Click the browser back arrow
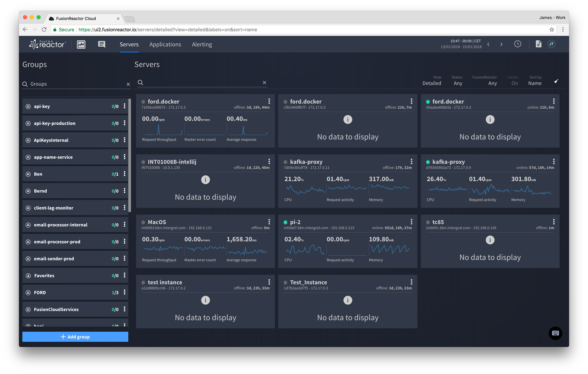The height and width of the screenshot is (374, 588). (25, 30)
